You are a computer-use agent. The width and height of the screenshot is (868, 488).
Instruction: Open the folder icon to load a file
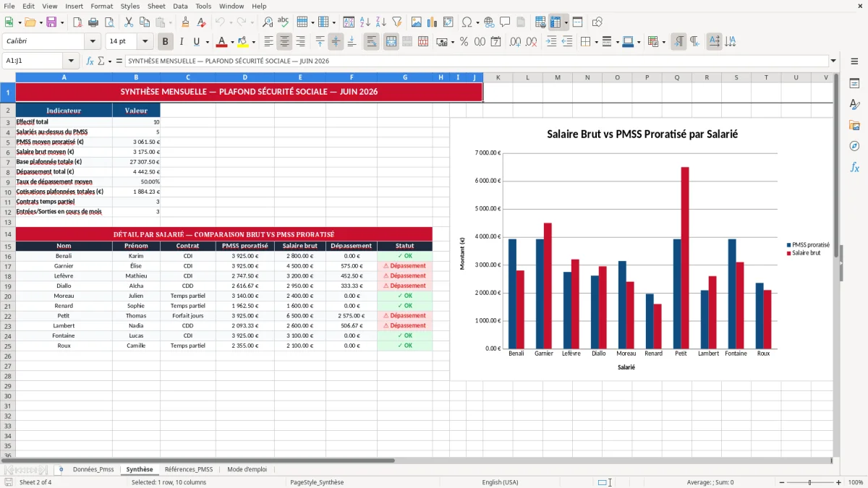pyautogui.click(x=28, y=22)
